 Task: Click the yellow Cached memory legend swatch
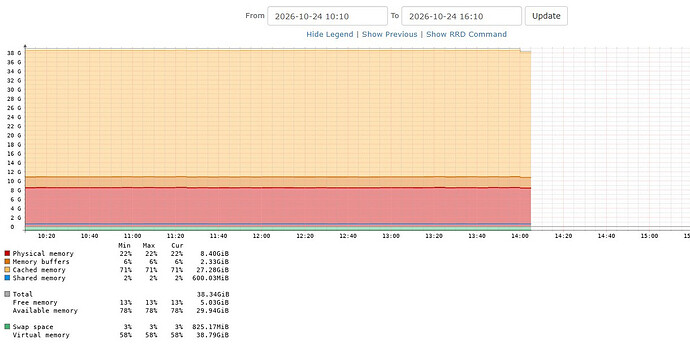coord(7,270)
